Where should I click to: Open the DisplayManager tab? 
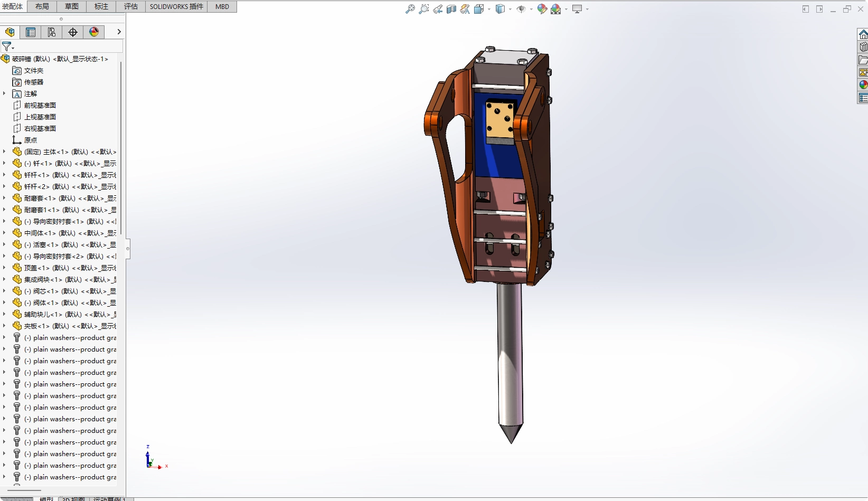(94, 32)
